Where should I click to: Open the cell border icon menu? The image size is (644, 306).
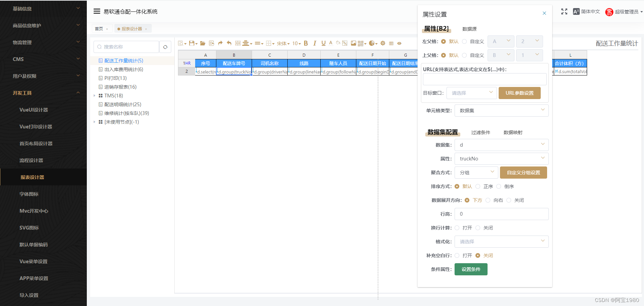point(270,43)
